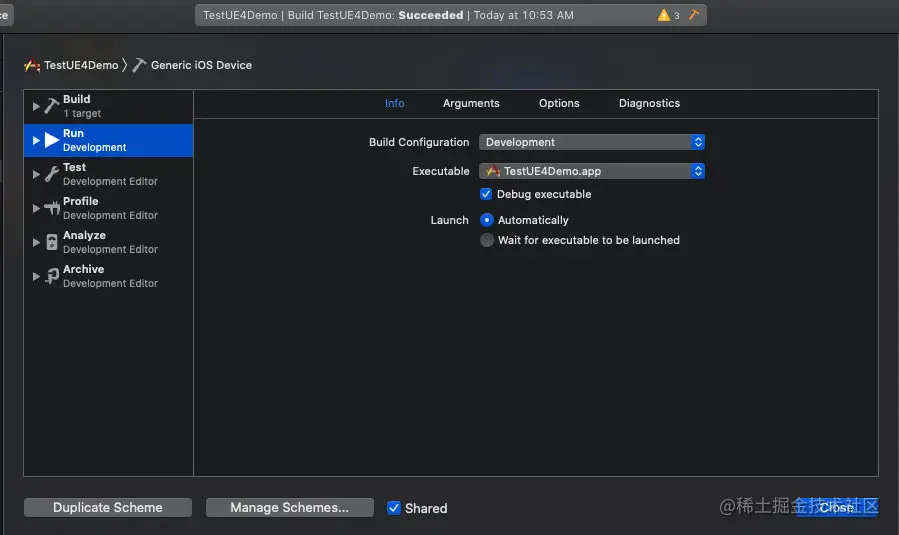The height and width of the screenshot is (535, 899).
Task: Click the TestUE4Demo scheme icon in breadcrumb
Action: pos(32,65)
